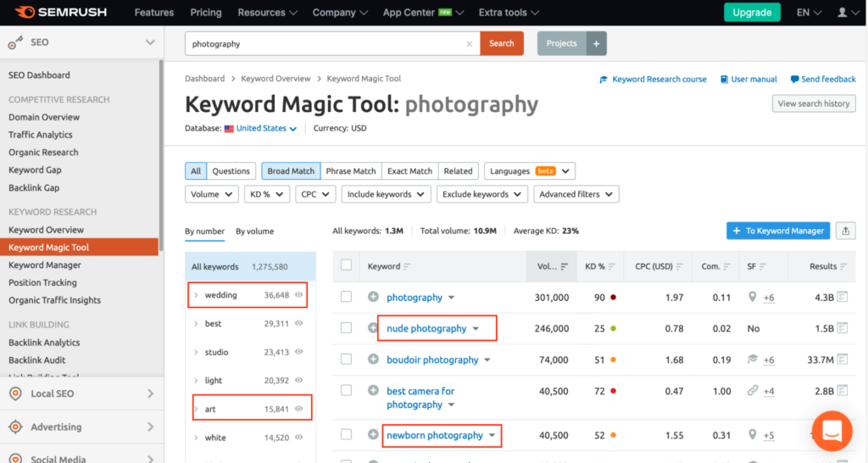
Task: Open the live chat bubble icon
Action: click(x=832, y=431)
